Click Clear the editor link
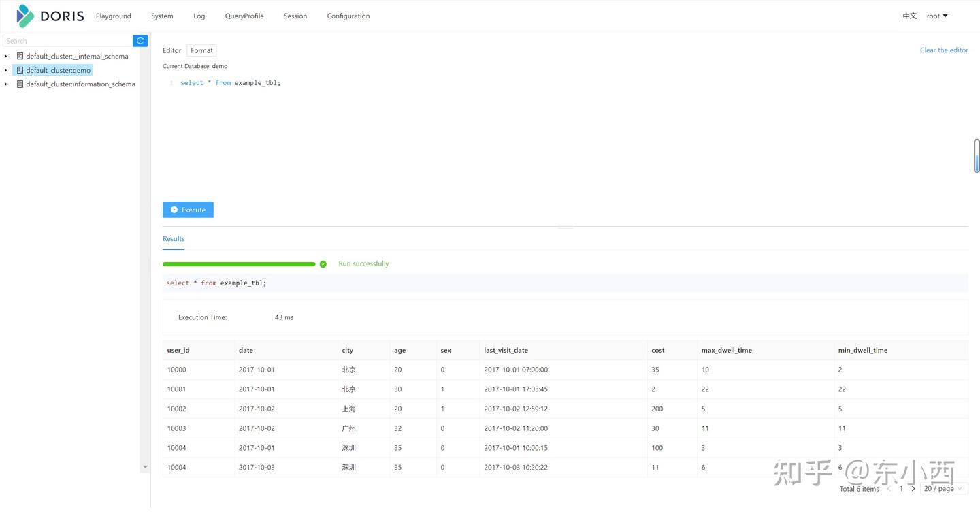Screen dimensions: 980x512 click(944, 50)
